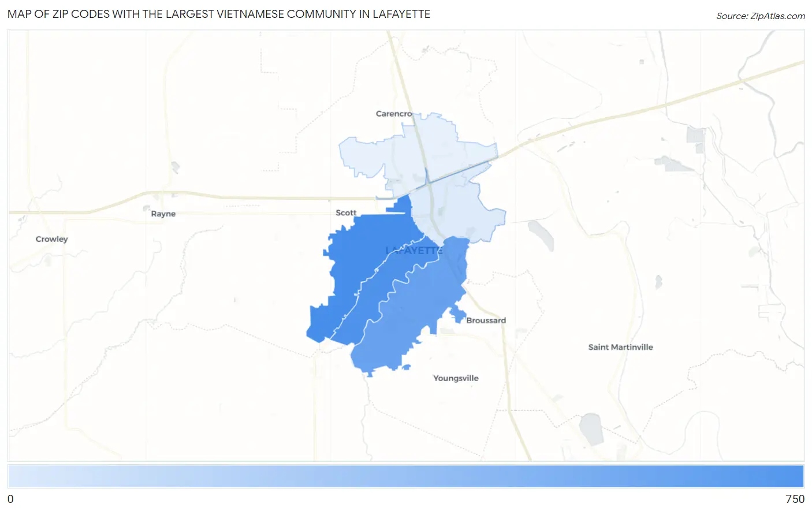Click the small blue patch beside Broussard
This screenshot has width=812, height=511.
point(458,315)
